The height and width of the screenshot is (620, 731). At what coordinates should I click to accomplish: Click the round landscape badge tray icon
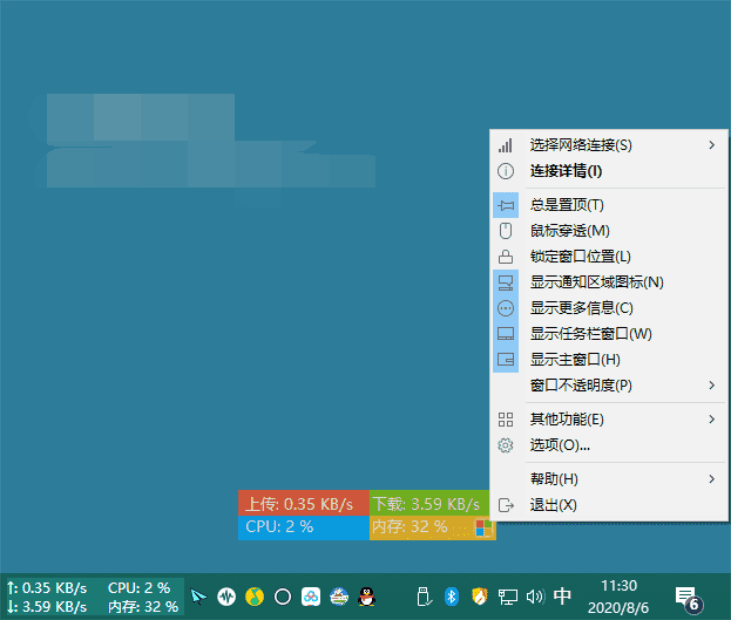tap(339, 597)
